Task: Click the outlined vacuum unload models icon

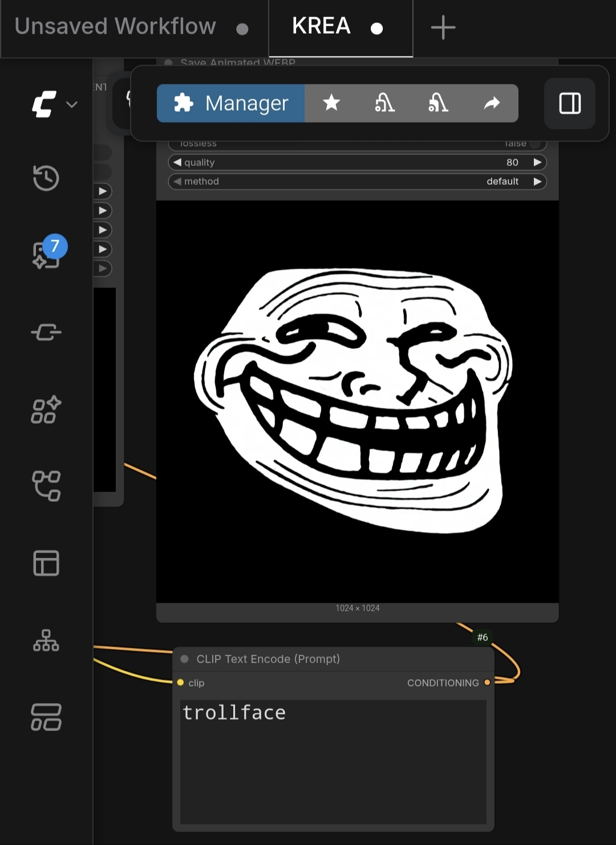Action: [384, 103]
